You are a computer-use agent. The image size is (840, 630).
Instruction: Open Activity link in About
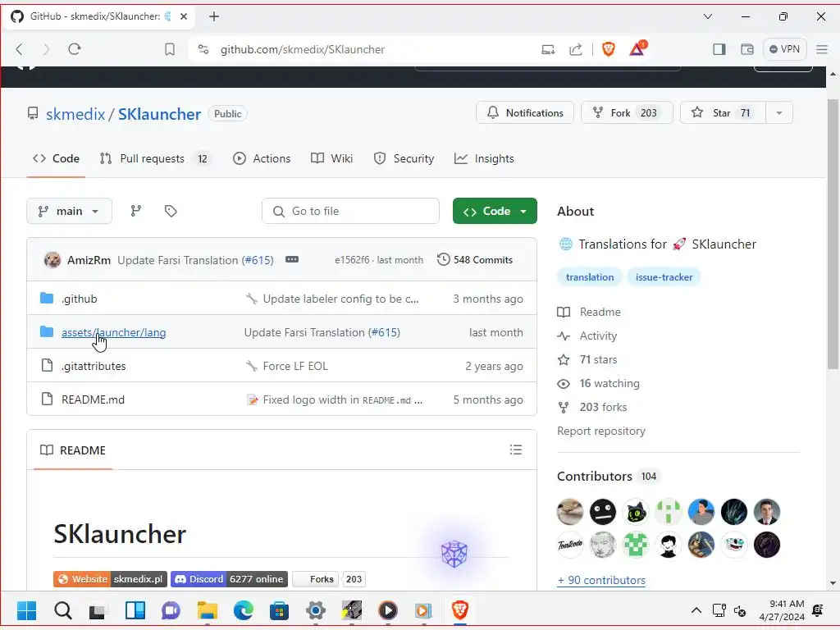[x=587, y=336]
